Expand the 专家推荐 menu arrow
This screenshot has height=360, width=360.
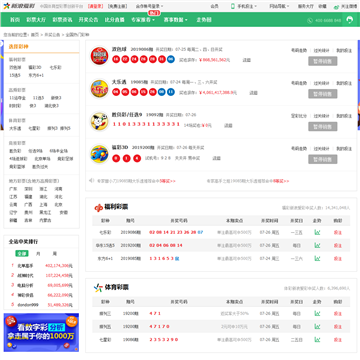154,20
